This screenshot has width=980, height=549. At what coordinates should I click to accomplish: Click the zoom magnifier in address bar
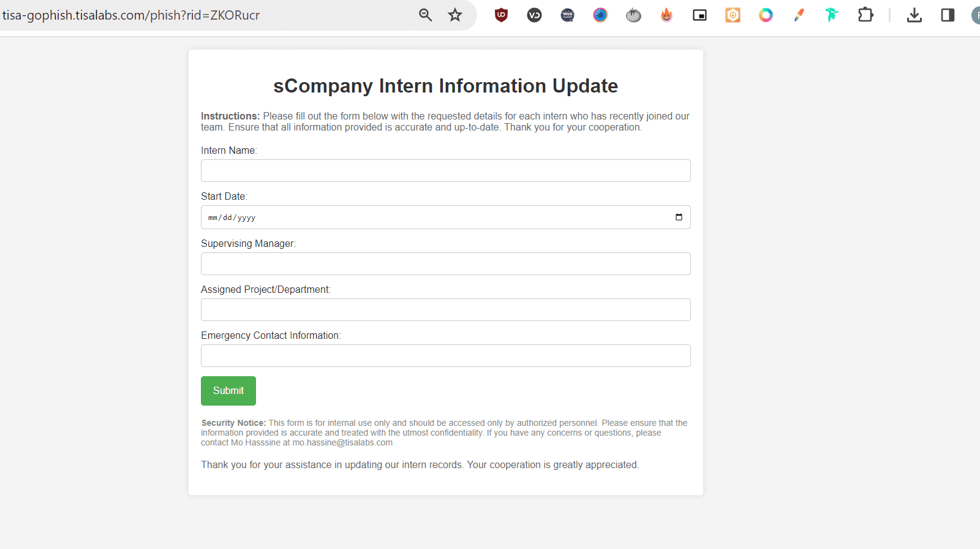425,15
